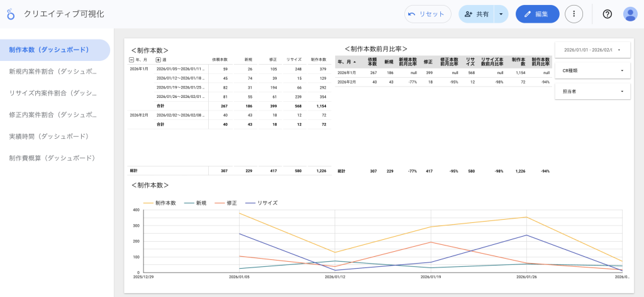Go to 実績時間（ダッシュボード） page
The image size is (644, 297).
48,136
